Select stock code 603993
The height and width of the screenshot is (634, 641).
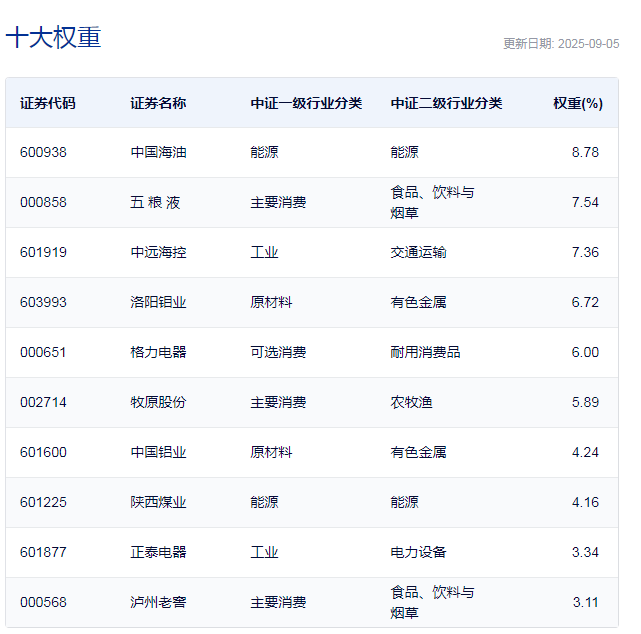[43, 302]
